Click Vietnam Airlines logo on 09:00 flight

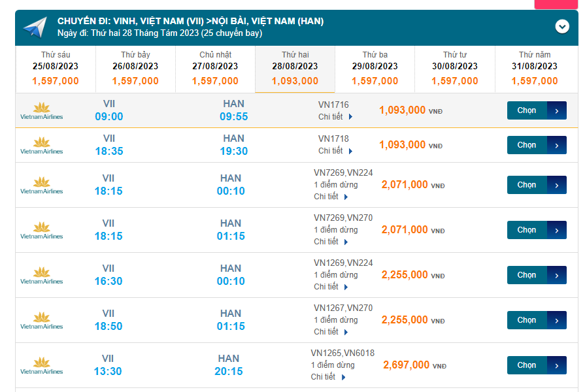click(x=42, y=111)
